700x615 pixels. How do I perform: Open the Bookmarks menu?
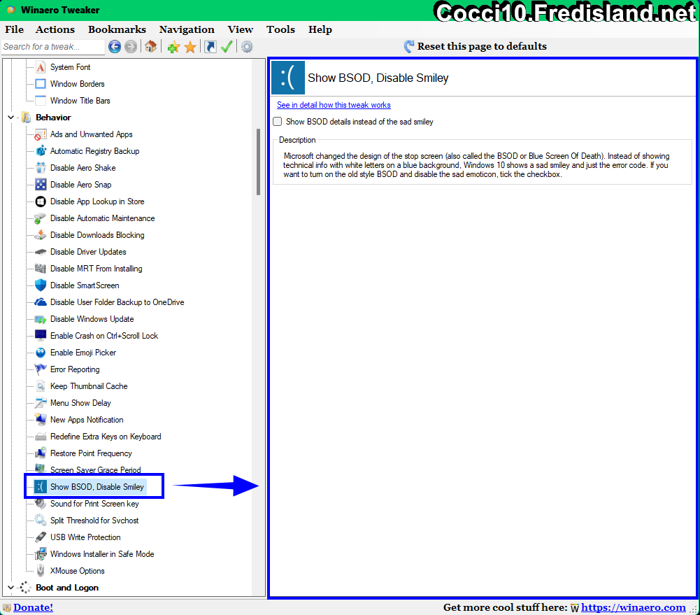coord(117,29)
